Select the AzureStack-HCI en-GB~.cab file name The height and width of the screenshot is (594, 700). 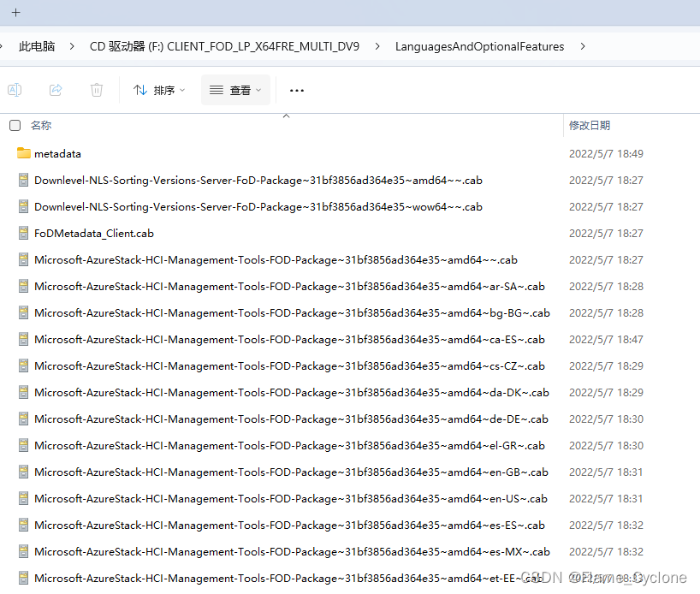tap(292, 472)
